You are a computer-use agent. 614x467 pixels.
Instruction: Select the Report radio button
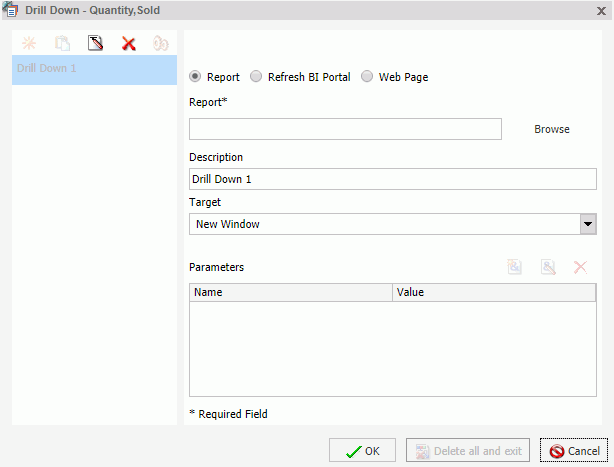tap(195, 76)
